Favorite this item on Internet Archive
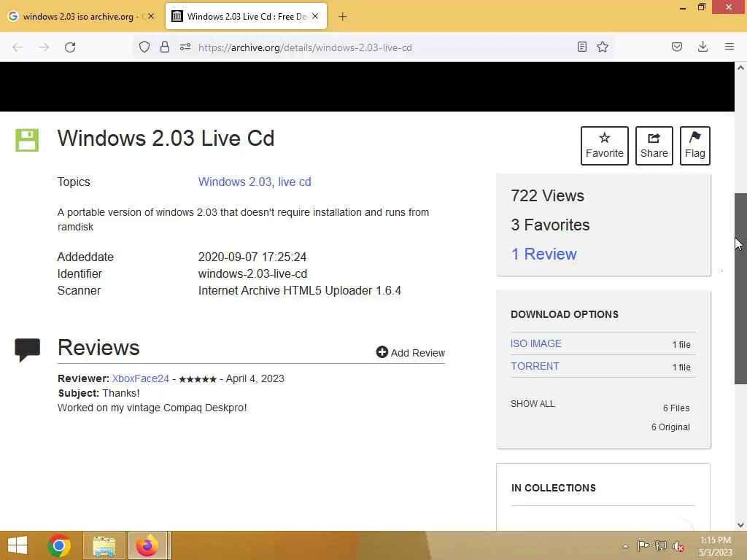Image resolution: width=747 pixels, height=560 pixels. point(605,146)
